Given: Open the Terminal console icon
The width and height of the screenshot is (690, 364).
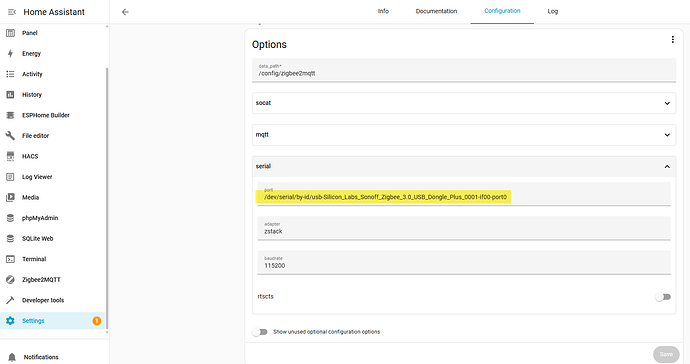Looking at the screenshot, I should [10, 259].
